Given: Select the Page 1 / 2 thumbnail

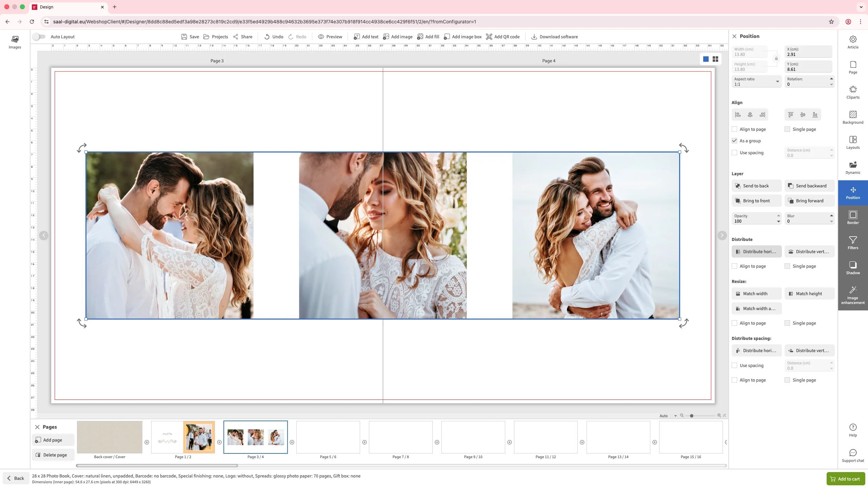Looking at the screenshot, I should [183, 437].
